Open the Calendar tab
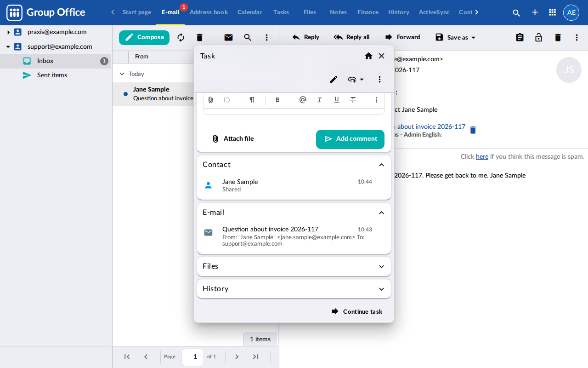Screen dimensions: 588x368 click(x=250, y=12)
